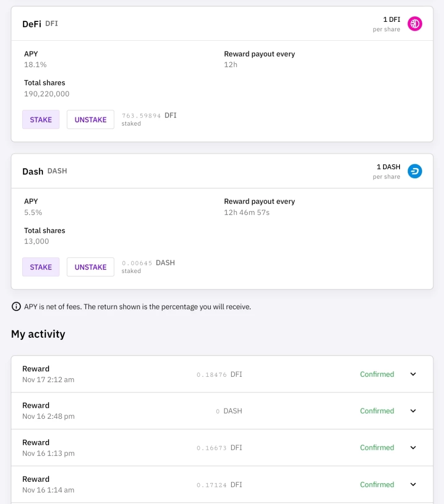
Task: Expand the Nov 17 2:12 am reward
Action: (413, 374)
